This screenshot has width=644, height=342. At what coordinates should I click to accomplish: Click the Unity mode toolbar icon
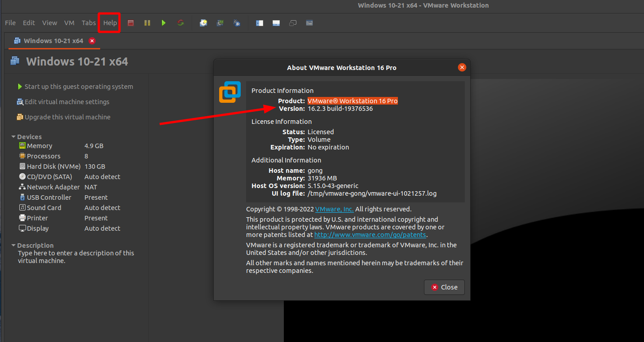coord(293,23)
